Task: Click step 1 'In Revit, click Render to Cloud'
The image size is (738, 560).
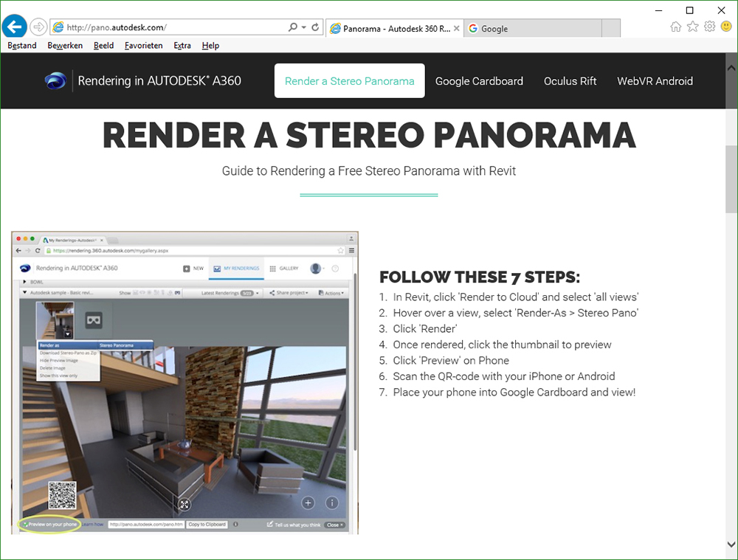Action: click(515, 297)
